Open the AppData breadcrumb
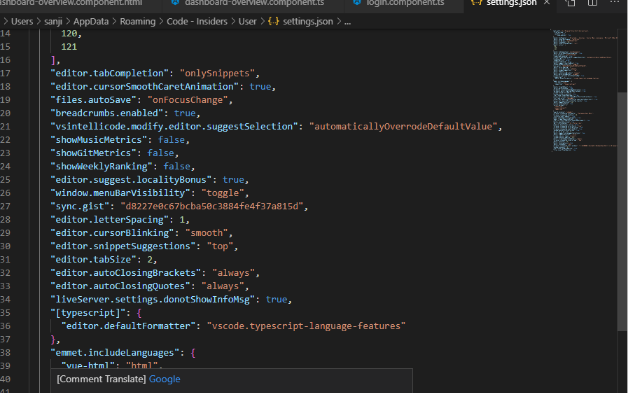628x393 pixels. point(91,22)
